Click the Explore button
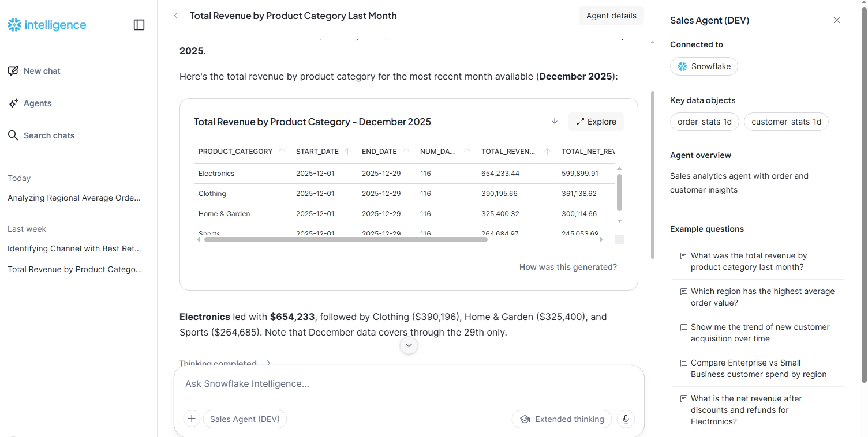Screen dimensions: 868x437 (596, 122)
